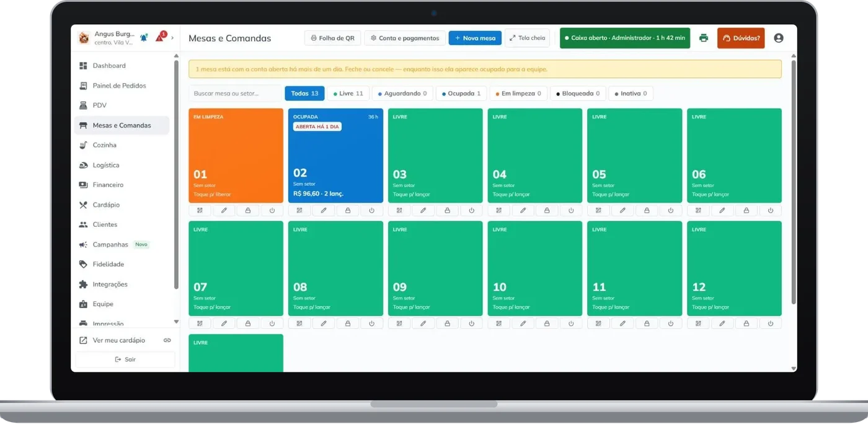Filter tables by Inativa 0
The image size is (868, 432).
tap(631, 94)
